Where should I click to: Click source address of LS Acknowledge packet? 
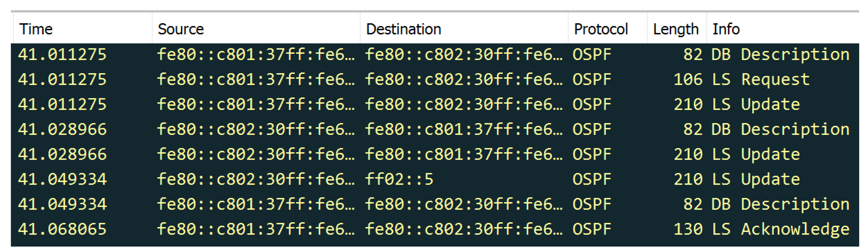pos(255,229)
